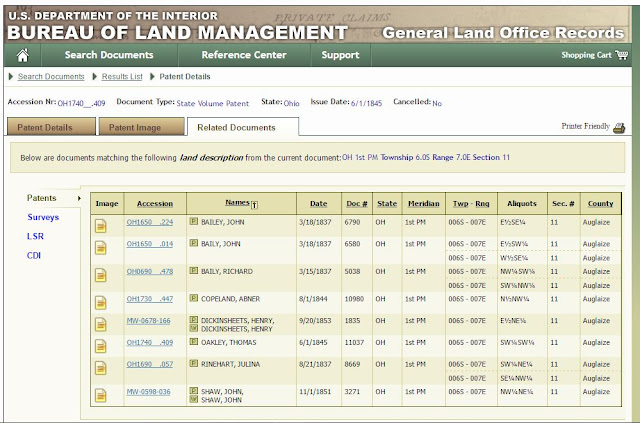640x423 pixels.
Task: Open document image for SHAW, JOHN row
Action: click(100, 395)
